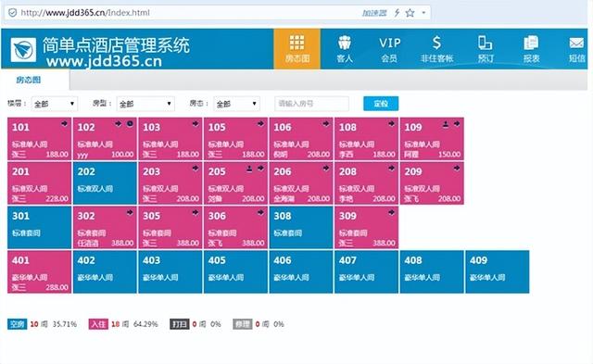Click the 35.71% vacancy percentage text
Screen dimensions: 593x364
[65, 324]
